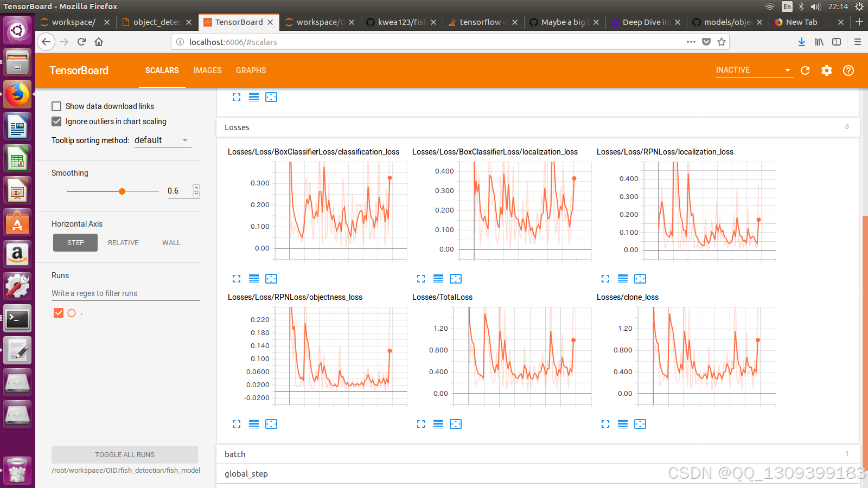This screenshot has width=868, height=488.
Task: Toggle log scale on BoxClassifierLoss localization_loss chart
Action: (x=438, y=279)
